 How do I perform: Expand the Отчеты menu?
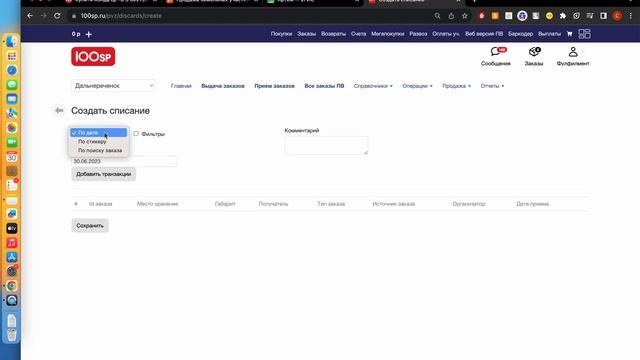(x=492, y=86)
